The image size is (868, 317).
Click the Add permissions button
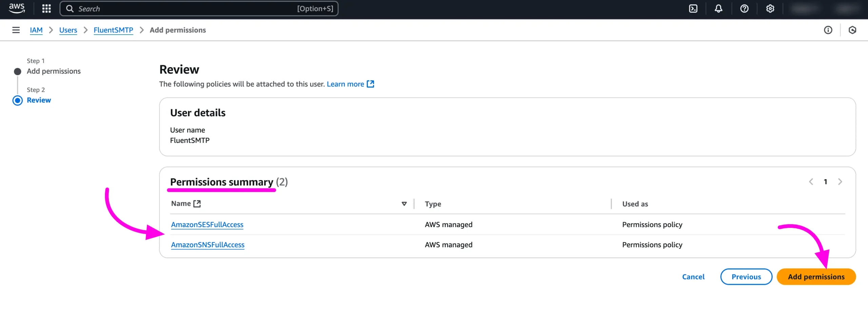[816, 277]
